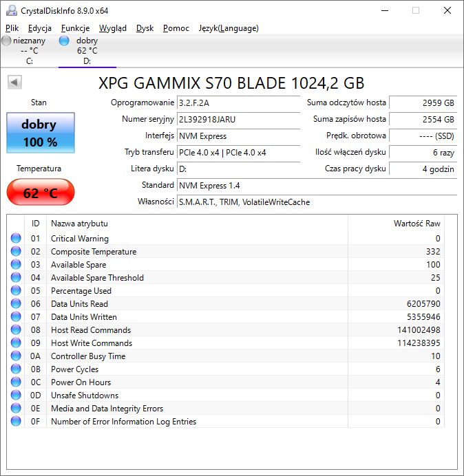464x476 pixels.
Task: Click the blue icon for Composite Temperature
Action: click(16, 251)
